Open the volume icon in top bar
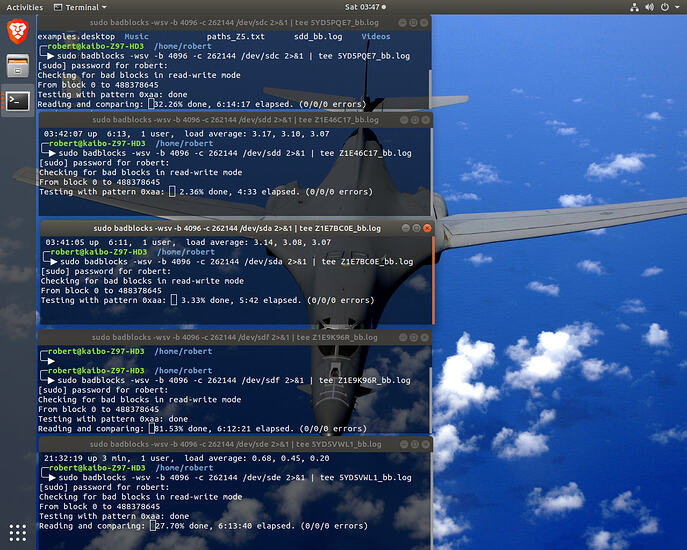This screenshot has height=550, width=687. pos(649,7)
